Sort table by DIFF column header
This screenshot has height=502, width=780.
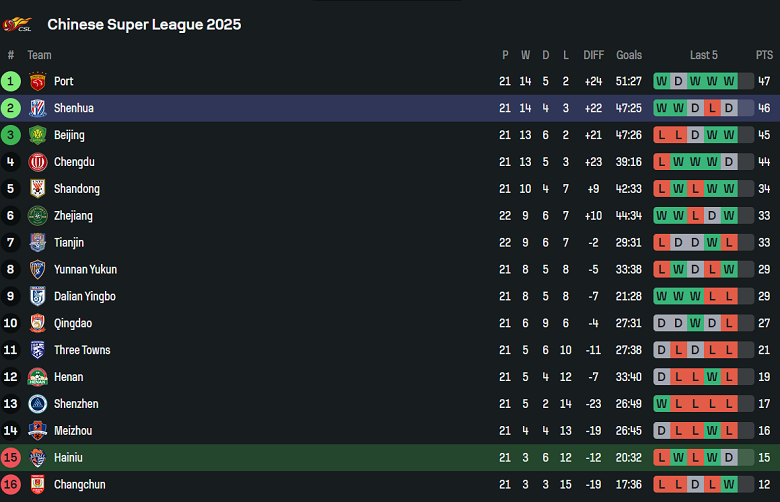(x=594, y=55)
